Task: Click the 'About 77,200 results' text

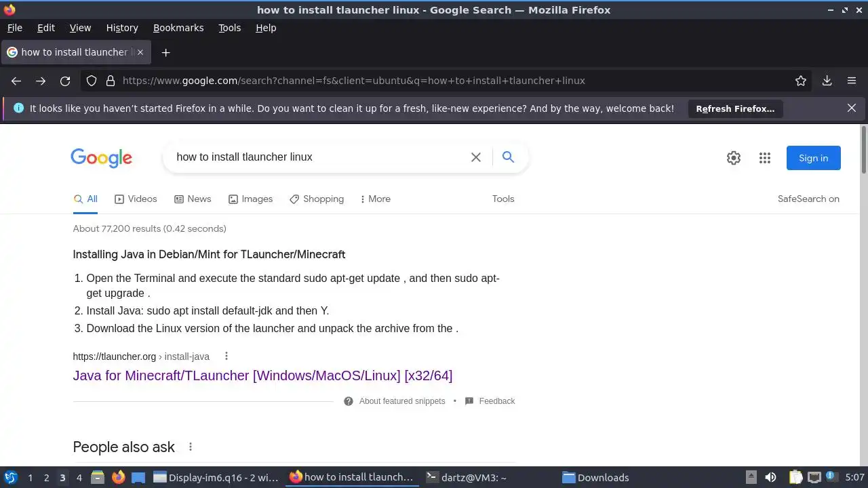Action: (x=150, y=229)
